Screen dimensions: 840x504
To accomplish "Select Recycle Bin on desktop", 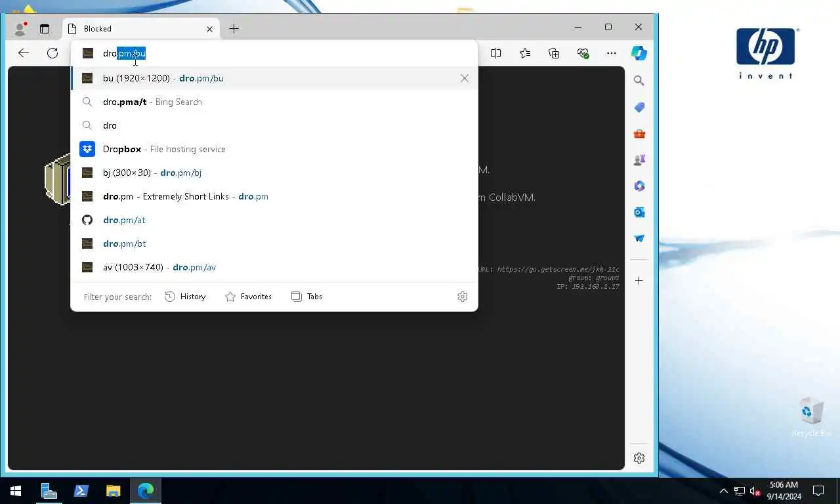I will click(812, 417).
